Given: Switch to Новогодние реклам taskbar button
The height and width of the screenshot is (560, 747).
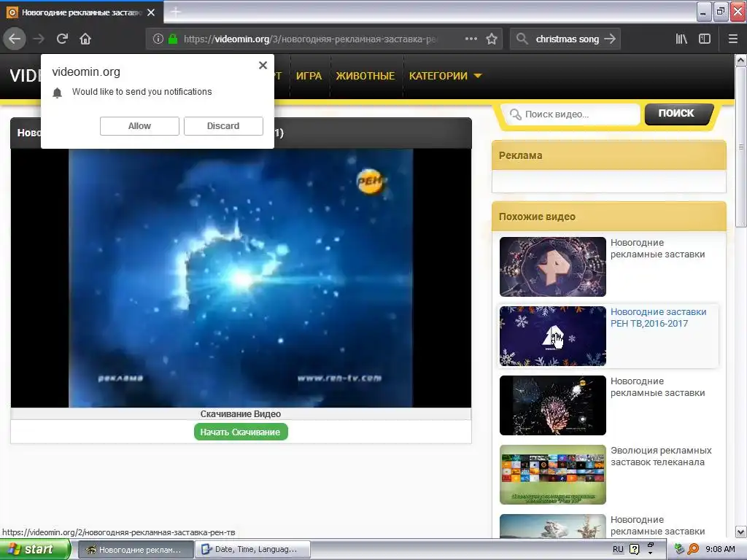Looking at the screenshot, I should (136, 550).
